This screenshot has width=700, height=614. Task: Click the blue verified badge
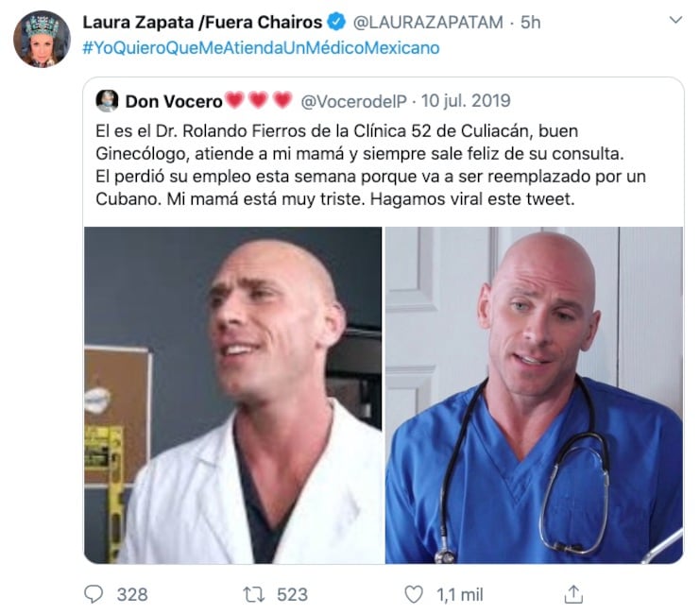[x=336, y=22]
